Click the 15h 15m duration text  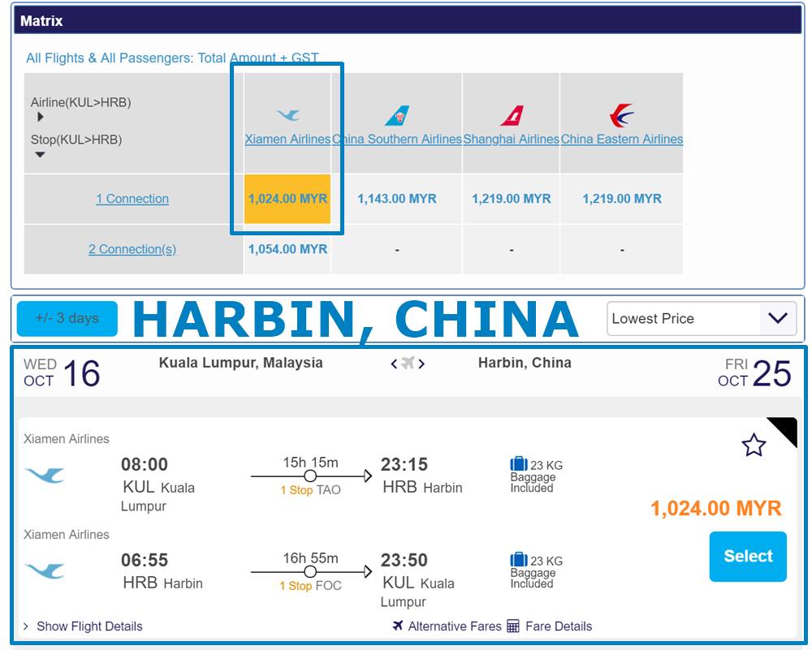pos(310,463)
